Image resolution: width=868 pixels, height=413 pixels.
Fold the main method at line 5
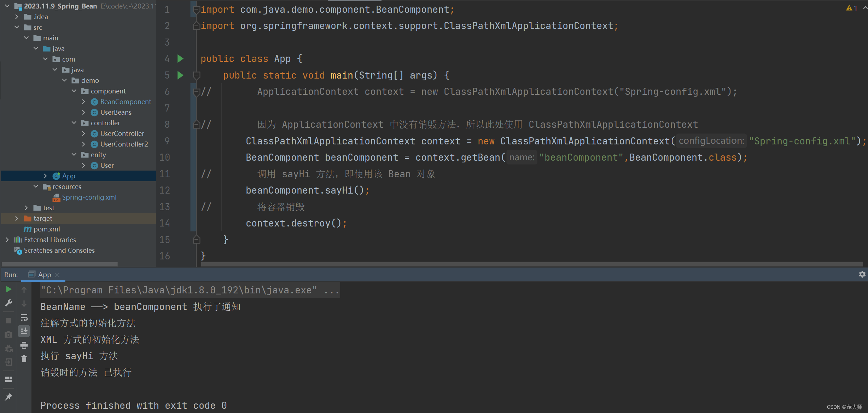point(197,75)
